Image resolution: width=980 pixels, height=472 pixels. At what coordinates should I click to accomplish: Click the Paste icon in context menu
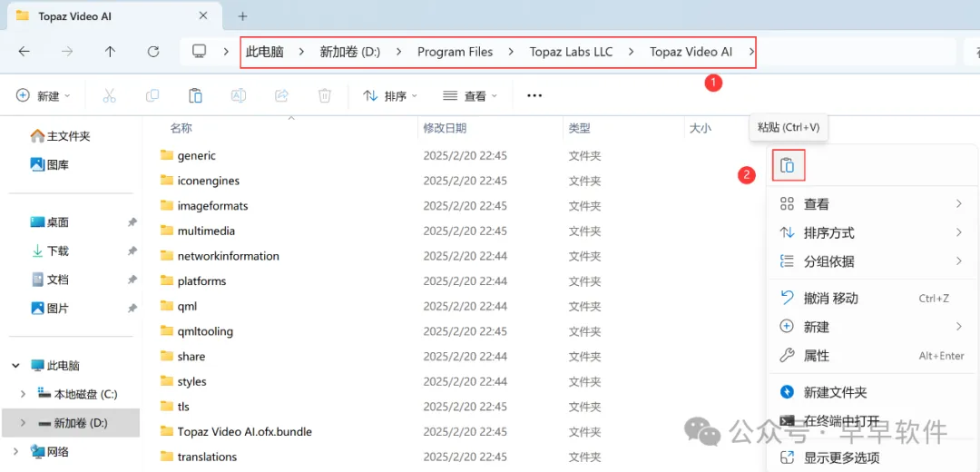tap(788, 166)
